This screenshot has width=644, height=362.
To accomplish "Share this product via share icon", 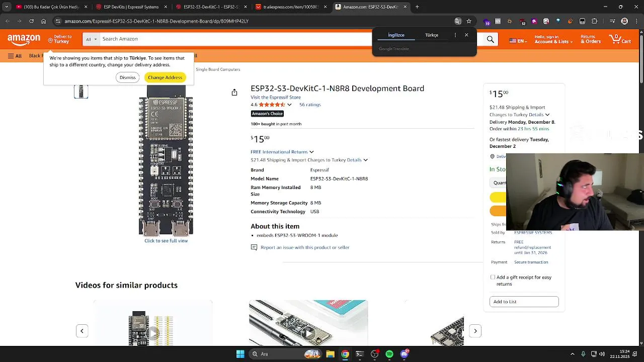I will [x=234, y=93].
